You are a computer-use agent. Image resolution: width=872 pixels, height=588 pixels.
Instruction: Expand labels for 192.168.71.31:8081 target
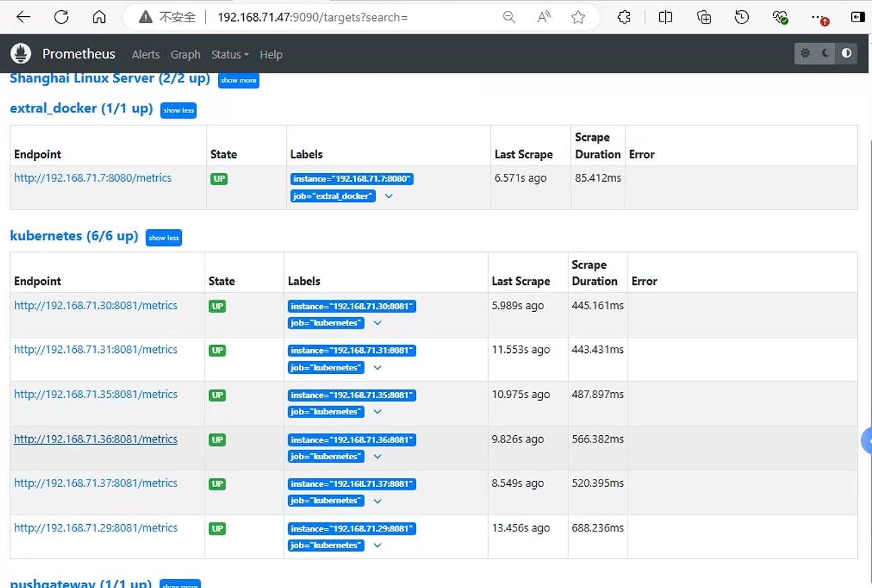click(378, 368)
